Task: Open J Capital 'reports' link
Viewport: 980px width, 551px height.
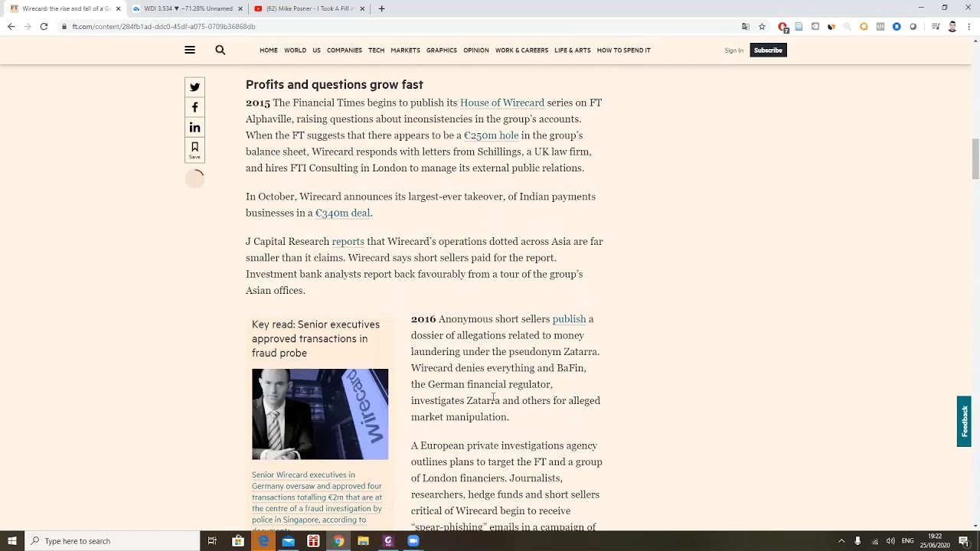Action: point(348,242)
